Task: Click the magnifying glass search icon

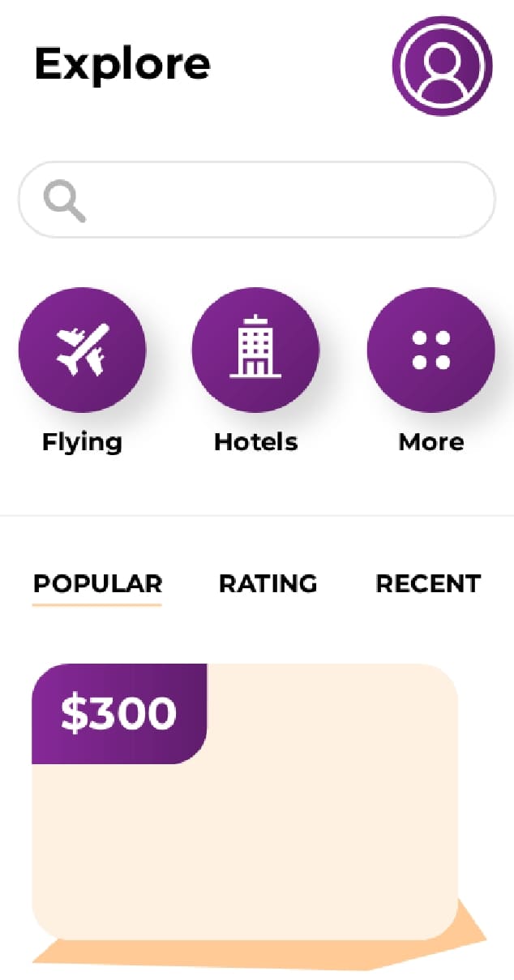Action: (65, 200)
